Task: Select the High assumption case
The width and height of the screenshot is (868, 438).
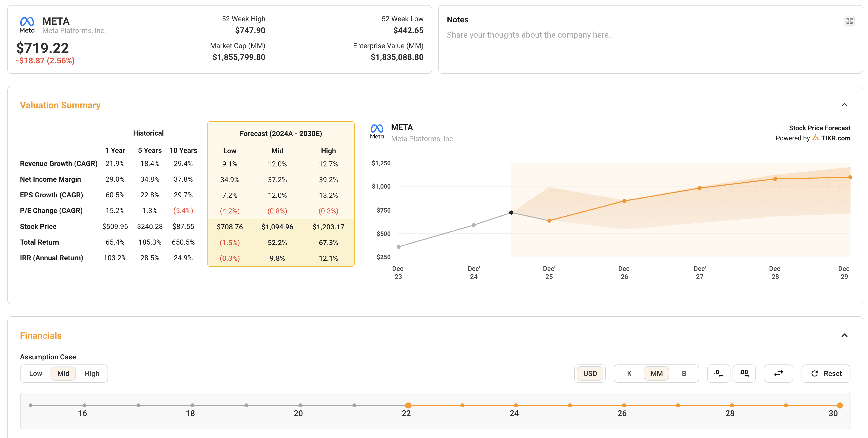Action: 92,373
